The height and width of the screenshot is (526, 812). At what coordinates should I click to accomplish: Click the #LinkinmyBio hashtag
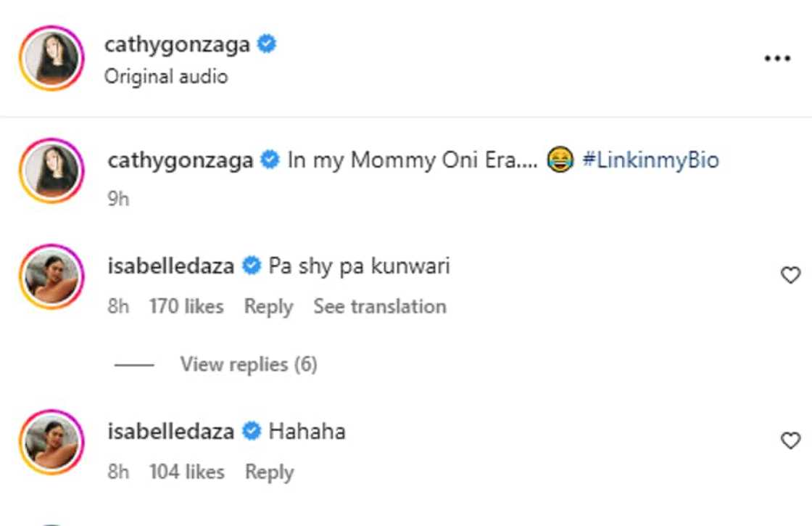tap(650, 160)
